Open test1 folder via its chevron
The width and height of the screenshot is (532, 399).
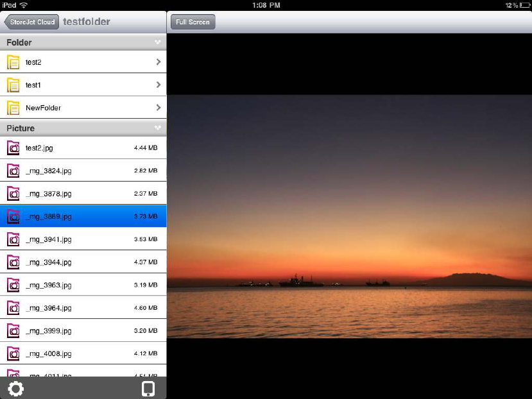coord(159,85)
